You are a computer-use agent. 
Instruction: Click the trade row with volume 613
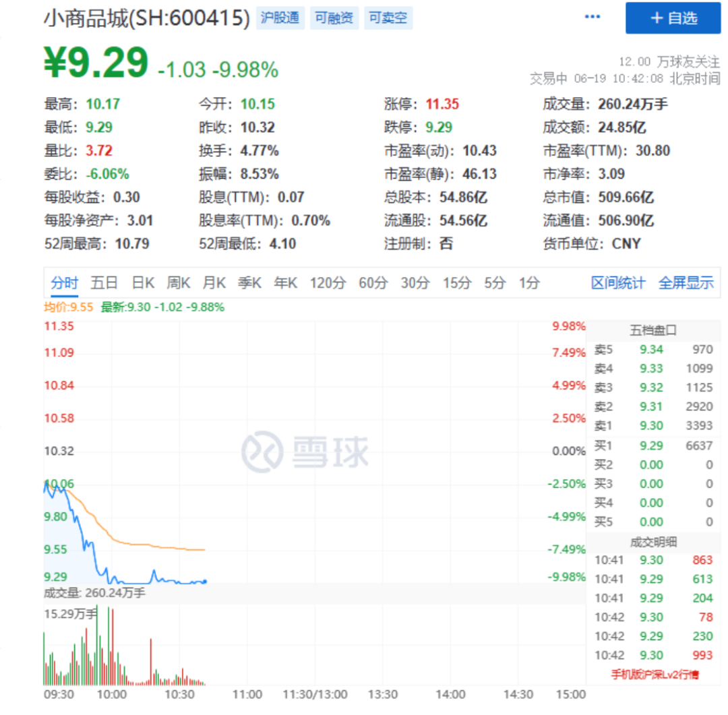click(x=653, y=579)
